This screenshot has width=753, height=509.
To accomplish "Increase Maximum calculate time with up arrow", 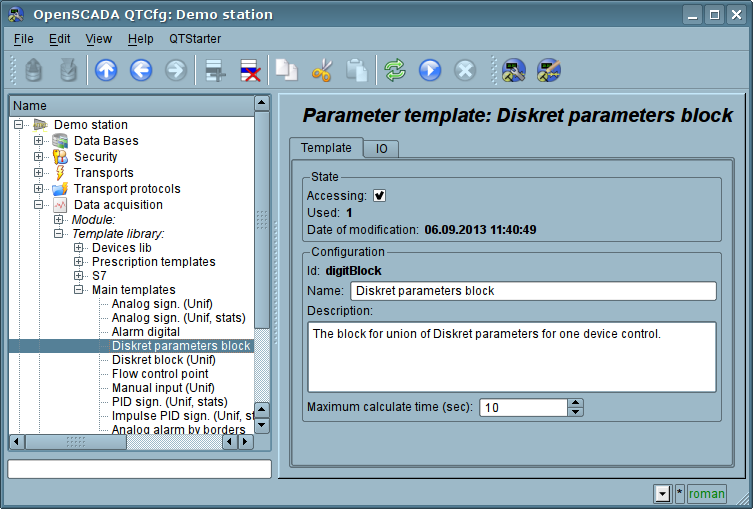I will (x=575, y=403).
